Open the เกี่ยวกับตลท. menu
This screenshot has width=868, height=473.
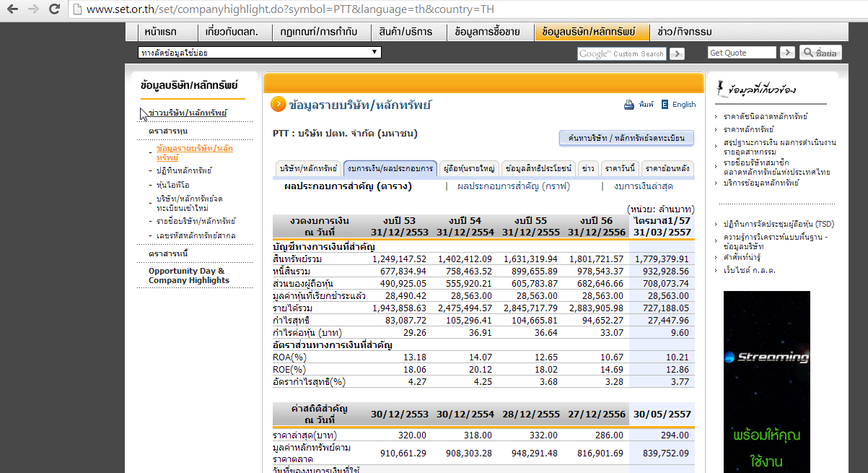[232, 32]
